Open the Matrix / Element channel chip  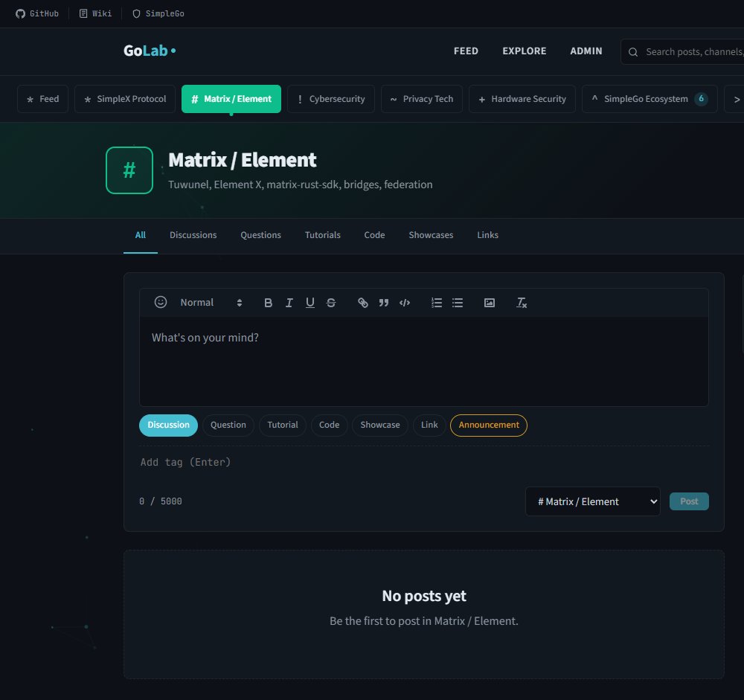coord(231,99)
